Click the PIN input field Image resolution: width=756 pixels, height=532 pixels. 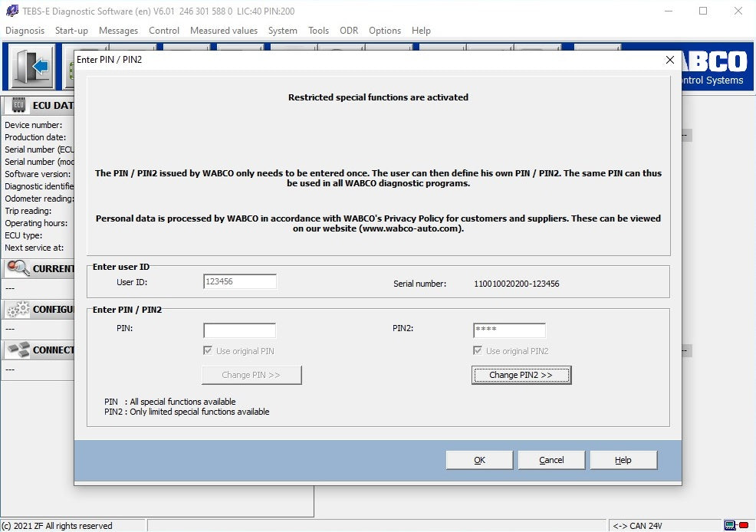[x=240, y=330]
